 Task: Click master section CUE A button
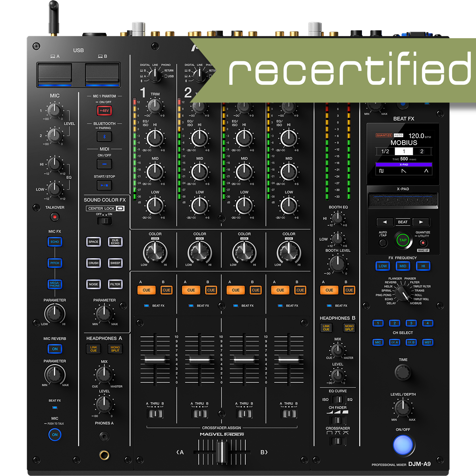click(329, 290)
